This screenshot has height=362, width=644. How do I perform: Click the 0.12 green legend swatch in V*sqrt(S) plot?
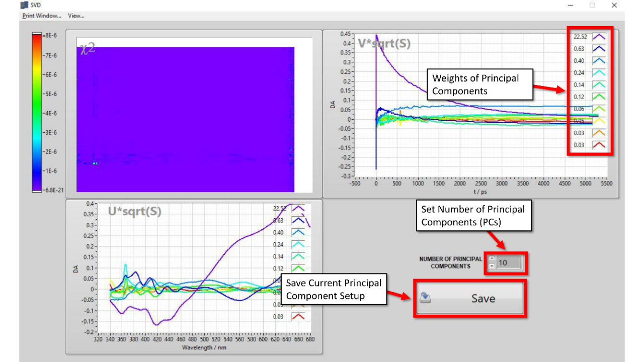pos(599,97)
